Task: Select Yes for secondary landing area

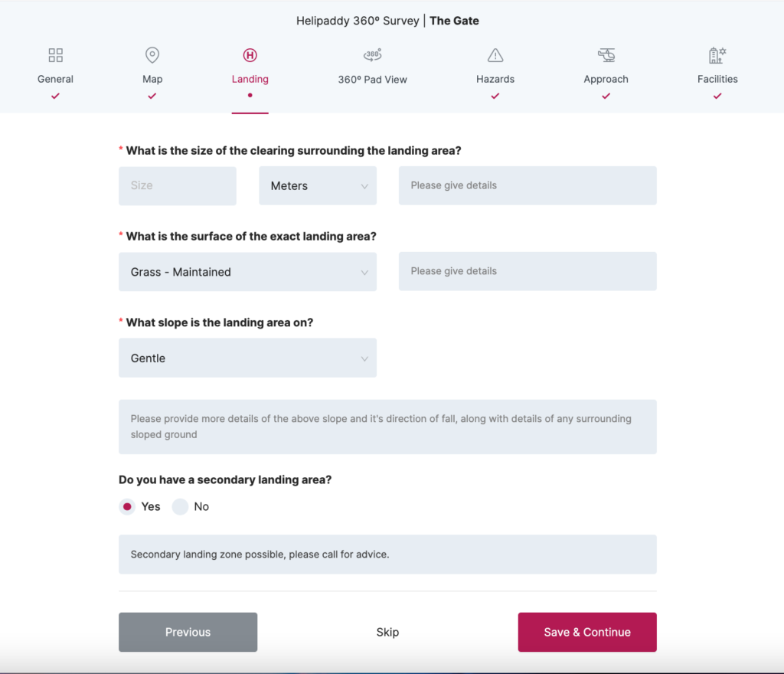Action: point(127,506)
